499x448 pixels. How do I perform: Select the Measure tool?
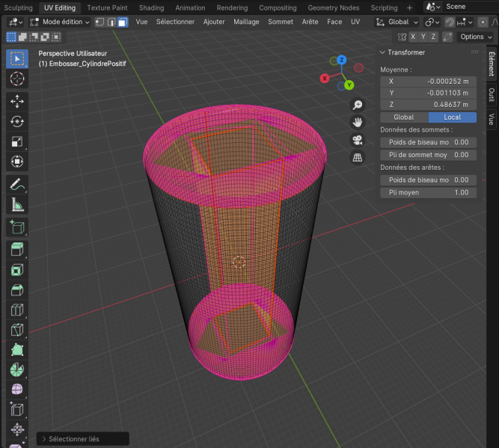pyautogui.click(x=16, y=204)
